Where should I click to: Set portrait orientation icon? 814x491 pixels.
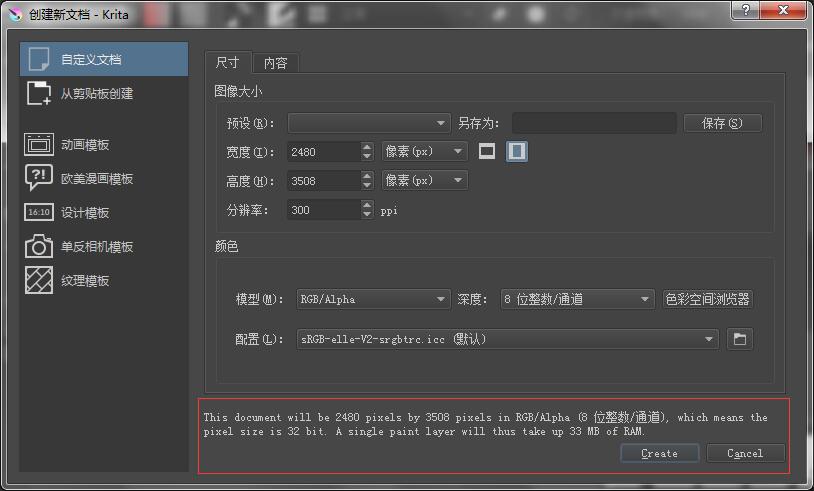pos(517,152)
